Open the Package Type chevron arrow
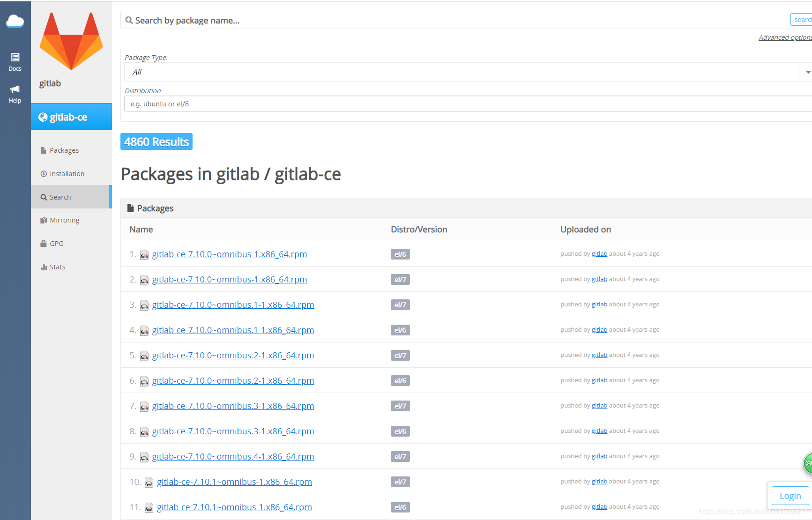Image resolution: width=812 pixels, height=520 pixels. click(807, 72)
